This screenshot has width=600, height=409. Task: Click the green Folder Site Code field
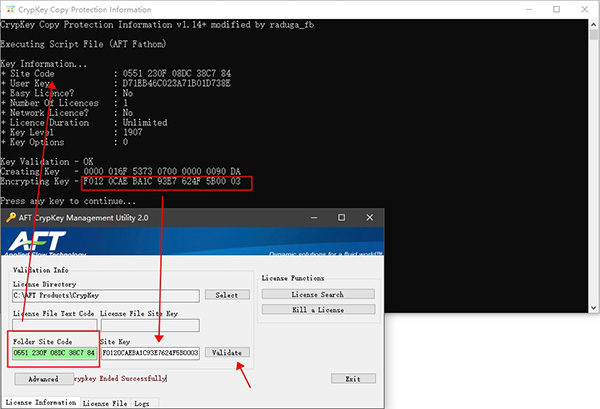(x=54, y=353)
